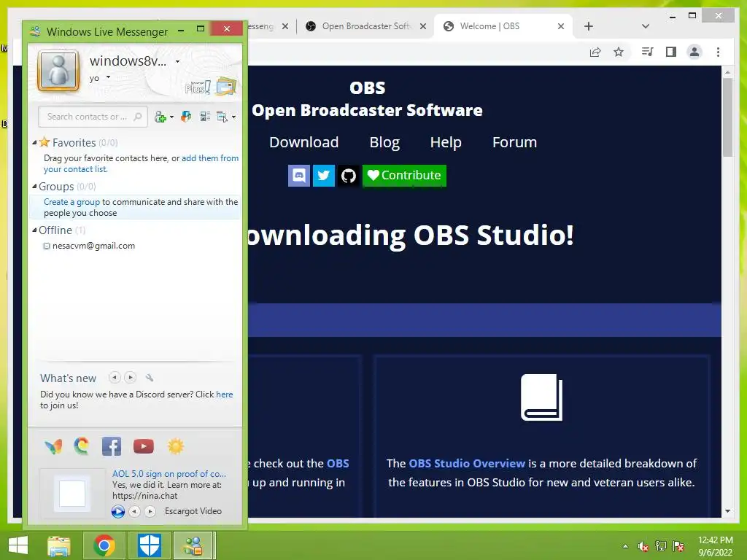Open the 'yo' personal message dropdown
This screenshot has width=747, height=560.
click(x=108, y=77)
